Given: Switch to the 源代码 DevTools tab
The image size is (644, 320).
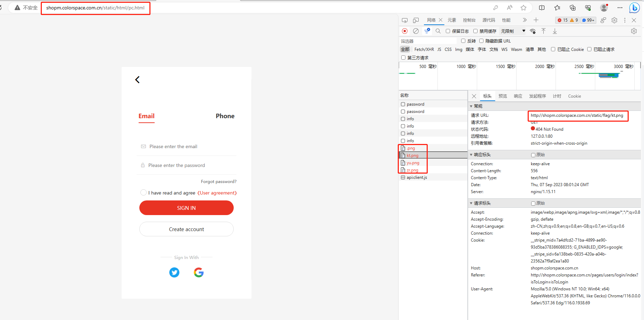Looking at the screenshot, I should (489, 20).
